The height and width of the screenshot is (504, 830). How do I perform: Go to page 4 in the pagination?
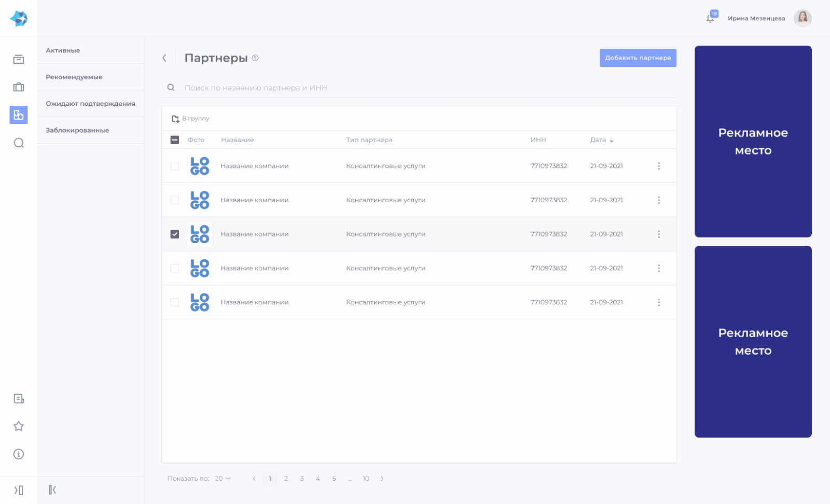318,479
